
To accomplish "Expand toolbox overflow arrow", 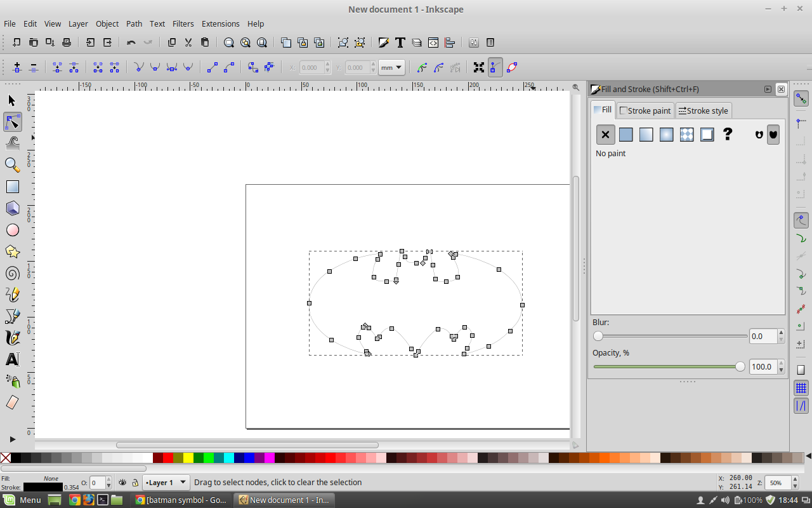I will [12, 439].
